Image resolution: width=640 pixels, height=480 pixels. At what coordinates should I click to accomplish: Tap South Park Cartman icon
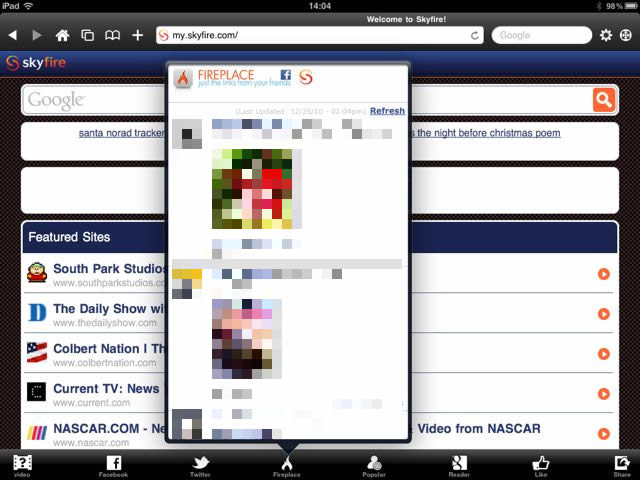click(37, 273)
